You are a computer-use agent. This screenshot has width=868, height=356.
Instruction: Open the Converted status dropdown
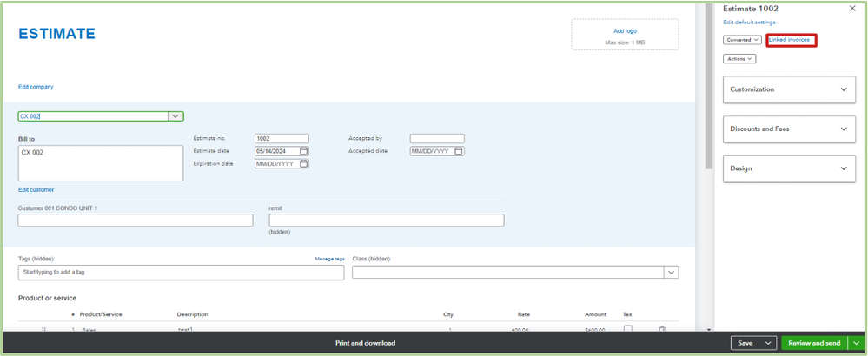742,40
